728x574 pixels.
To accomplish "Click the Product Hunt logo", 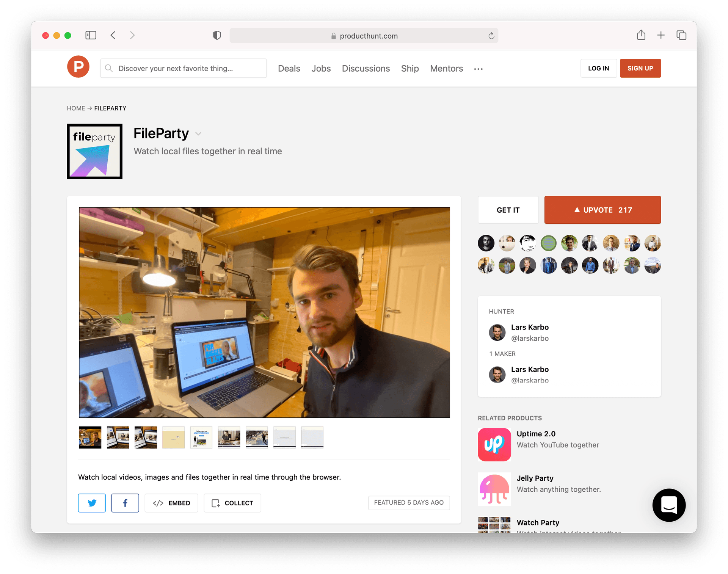I will [78, 67].
